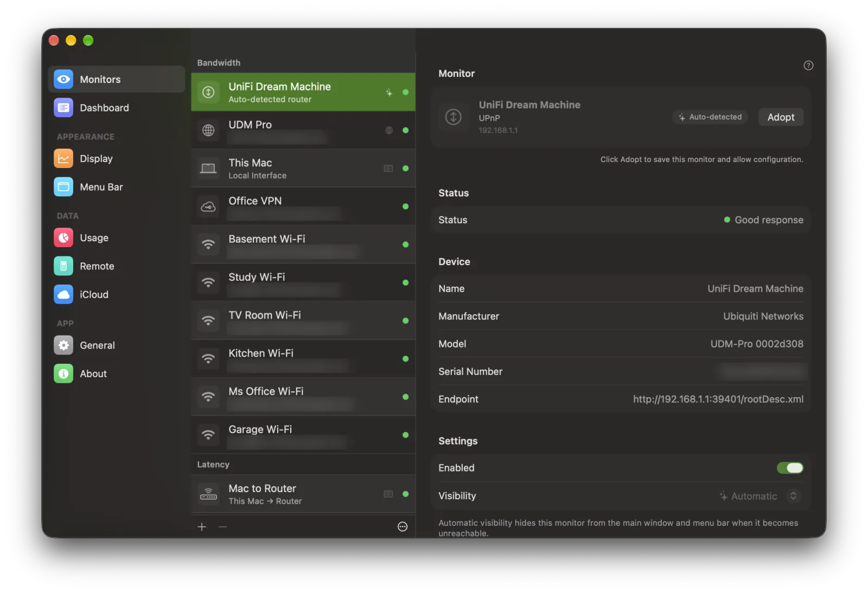Screen dimensions: 868x593
Task: Open the Remote data section
Action: tap(116, 266)
